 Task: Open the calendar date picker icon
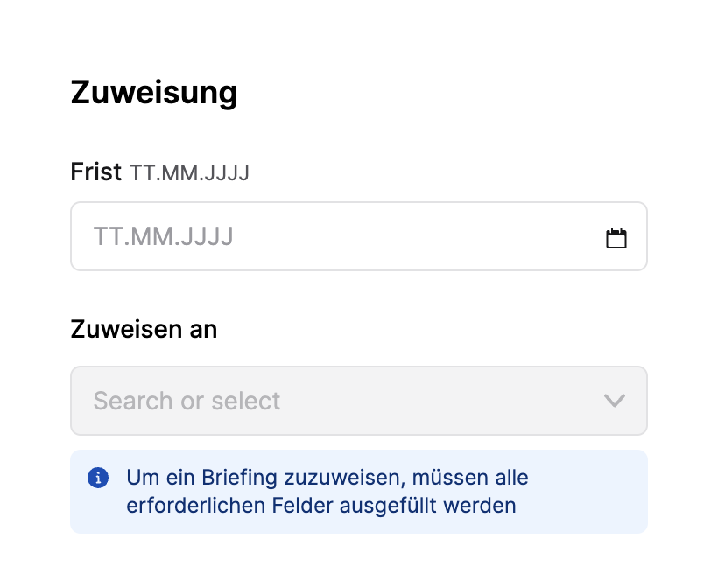click(x=616, y=238)
